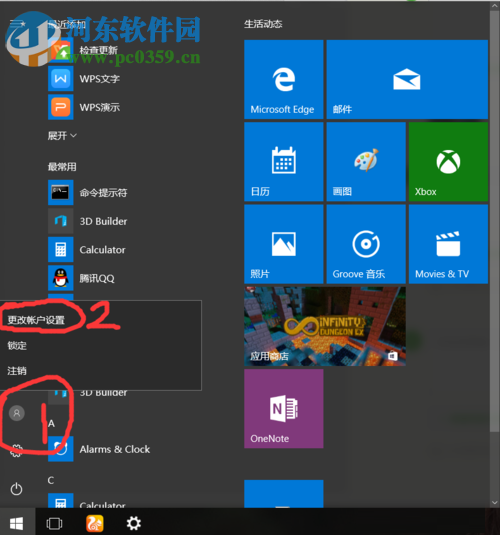Open the Microsoft Edge tile

click(284, 79)
